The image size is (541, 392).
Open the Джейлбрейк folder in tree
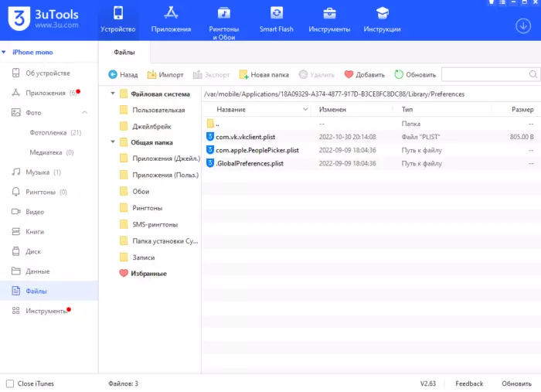point(151,126)
